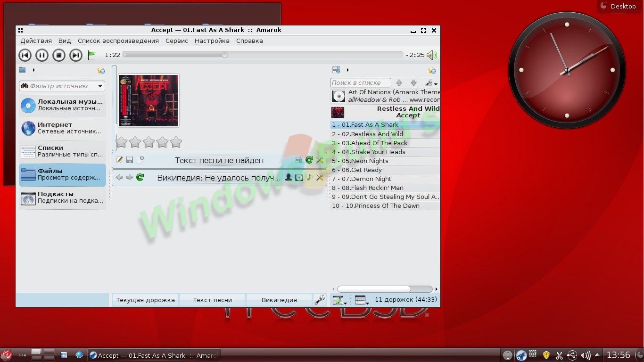Reload the Wikipedia applet

140,178
